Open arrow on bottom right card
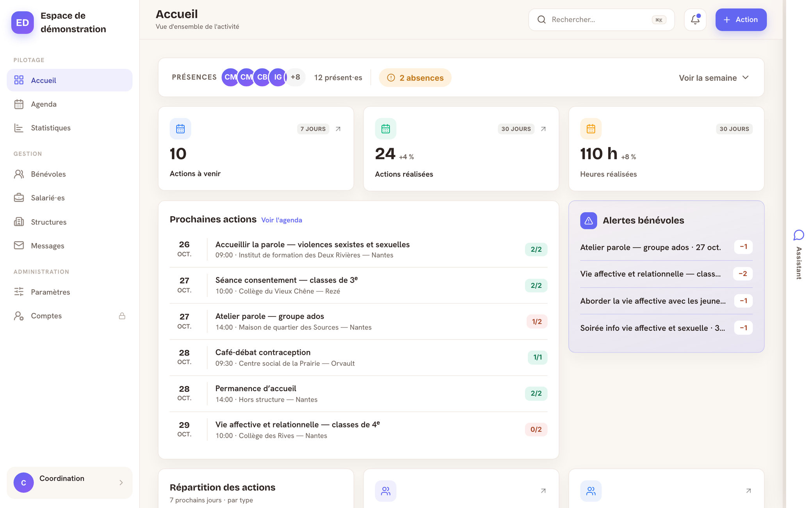 [x=748, y=491]
